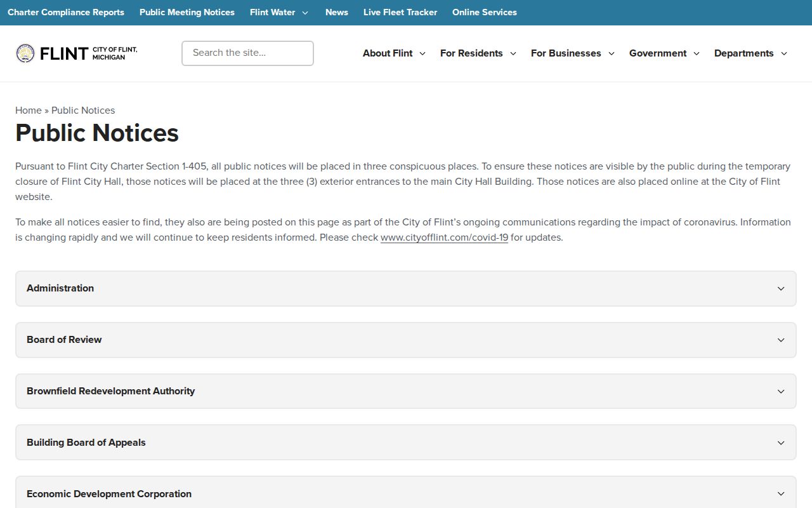Click the Public Notices breadcrumb text
The width and height of the screenshot is (812, 508).
pos(83,110)
